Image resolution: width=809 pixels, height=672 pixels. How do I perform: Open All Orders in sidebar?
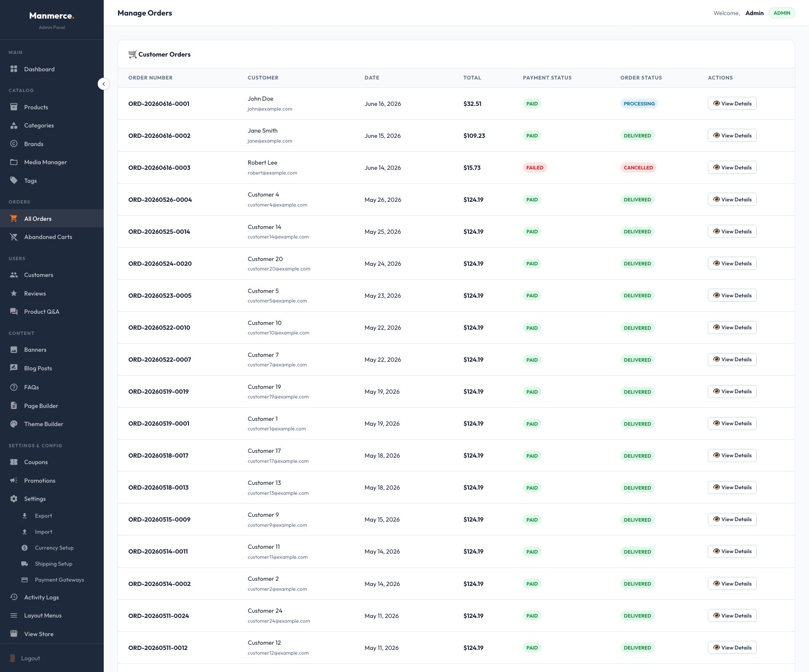[52, 219]
